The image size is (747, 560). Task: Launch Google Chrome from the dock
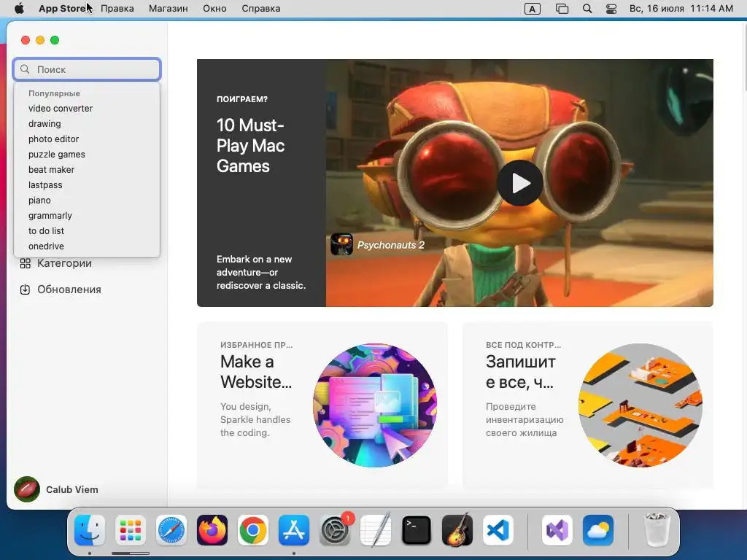pos(252,530)
